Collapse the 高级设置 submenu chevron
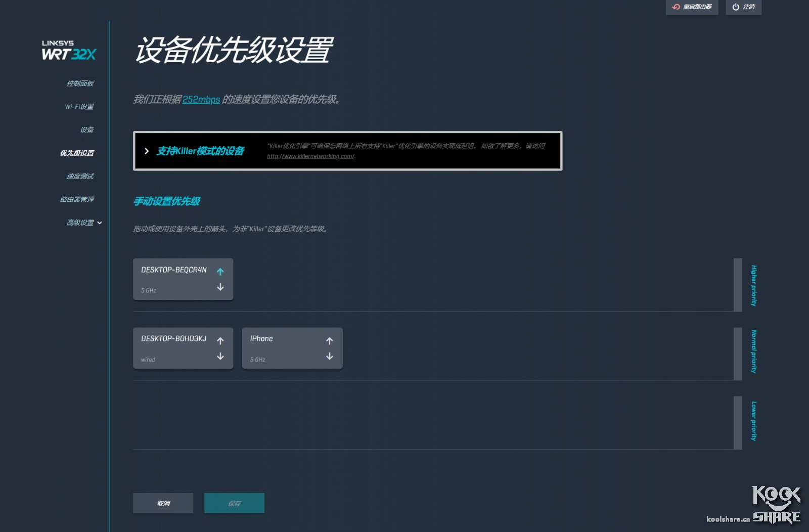This screenshot has width=809, height=532. pos(100,223)
